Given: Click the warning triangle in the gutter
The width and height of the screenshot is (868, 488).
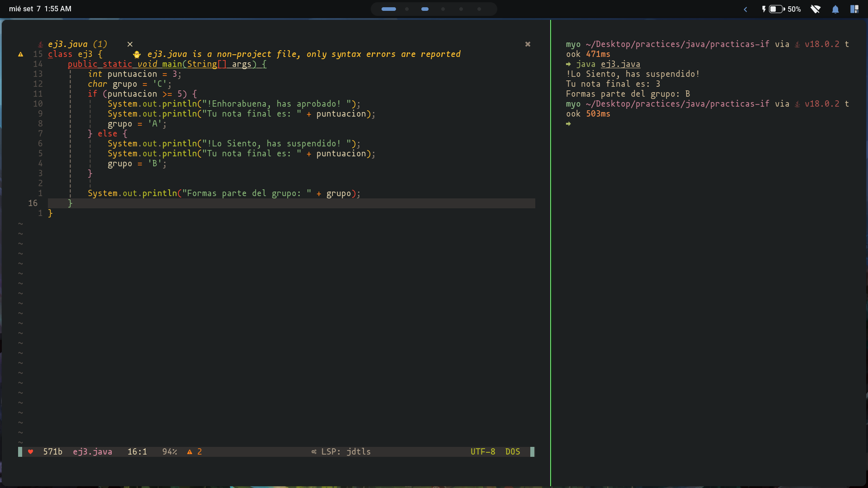Looking at the screenshot, I should [x=21, y=54].
